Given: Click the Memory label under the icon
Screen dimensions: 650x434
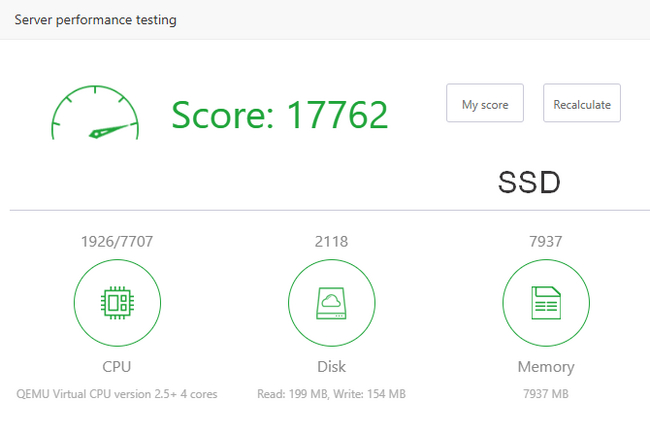Looking at the screenshot, I should pyautogui.click(x=545, y=367).
